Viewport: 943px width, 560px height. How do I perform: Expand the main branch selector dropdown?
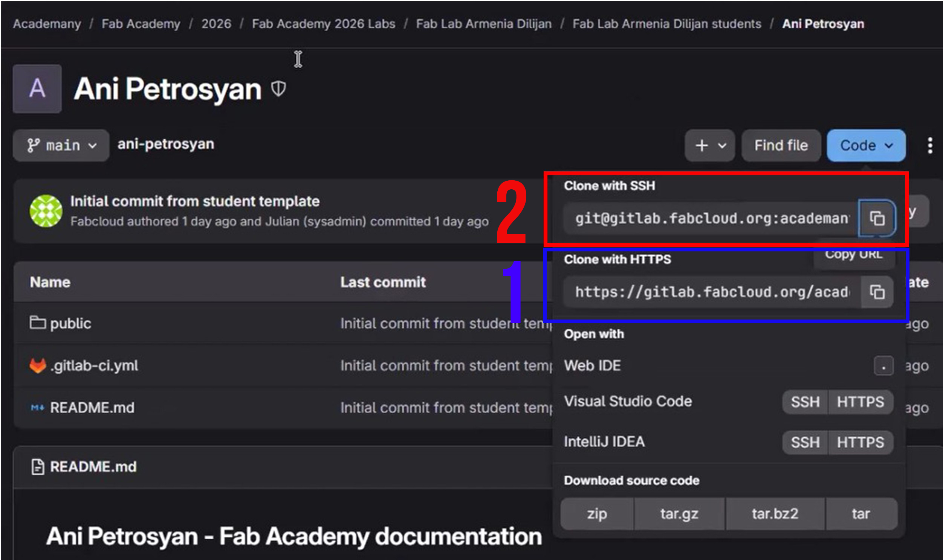coord(61,145)
